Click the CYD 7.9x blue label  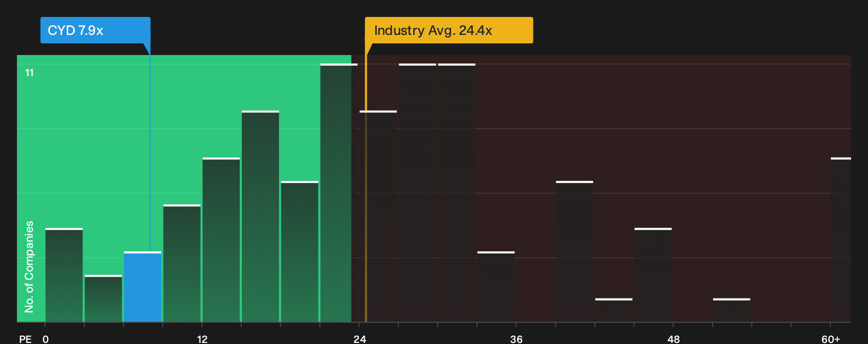pyautogui.click(x=95, y=30)
